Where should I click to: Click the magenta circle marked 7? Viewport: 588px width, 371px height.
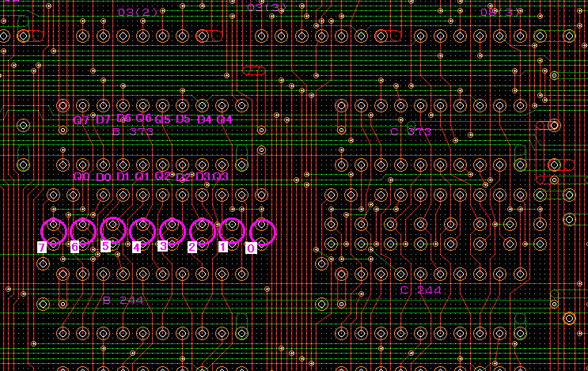[54, 230]
